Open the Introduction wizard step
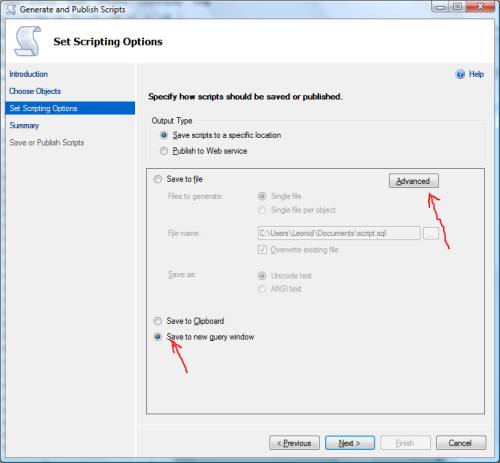This screenshot has width=500, height=463. [x=29, y=74]
